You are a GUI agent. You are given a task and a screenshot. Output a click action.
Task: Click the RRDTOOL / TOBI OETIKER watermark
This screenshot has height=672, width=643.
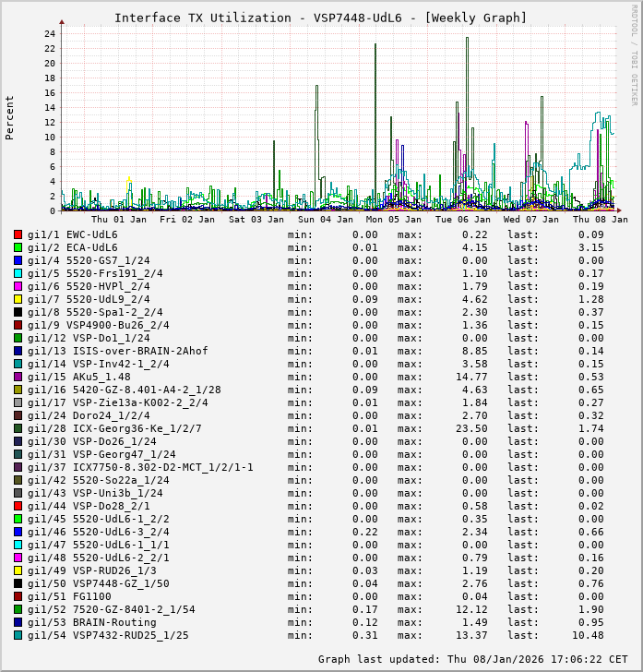[x=634, y=54]
